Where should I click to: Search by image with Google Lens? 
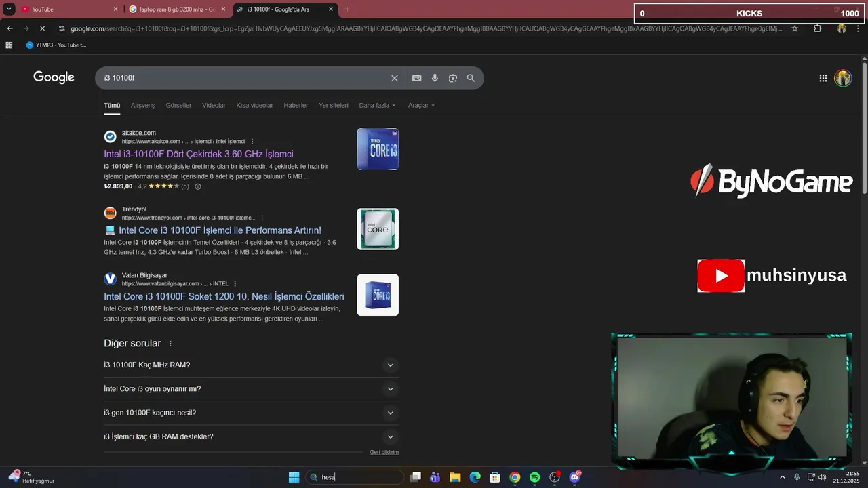pos(453,78)
